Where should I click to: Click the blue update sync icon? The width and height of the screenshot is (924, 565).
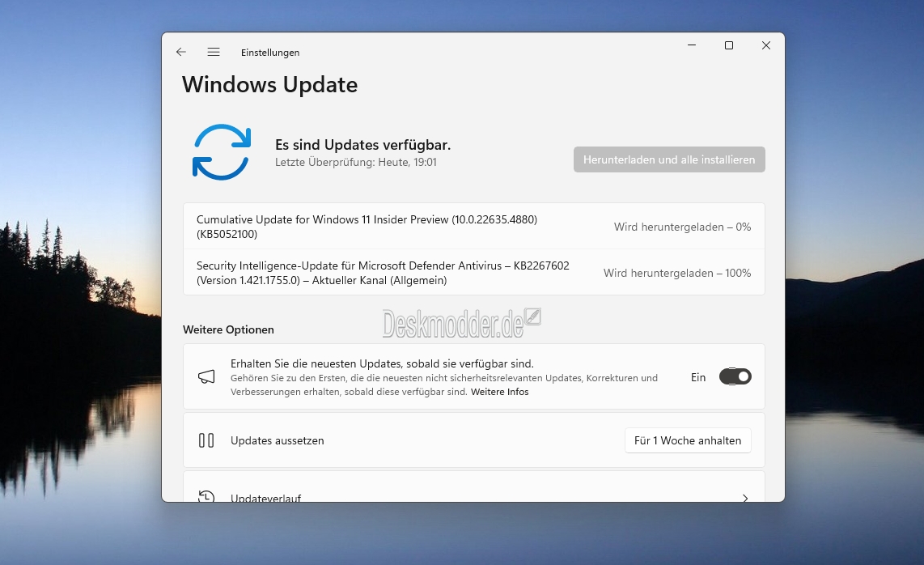(222, 152)
